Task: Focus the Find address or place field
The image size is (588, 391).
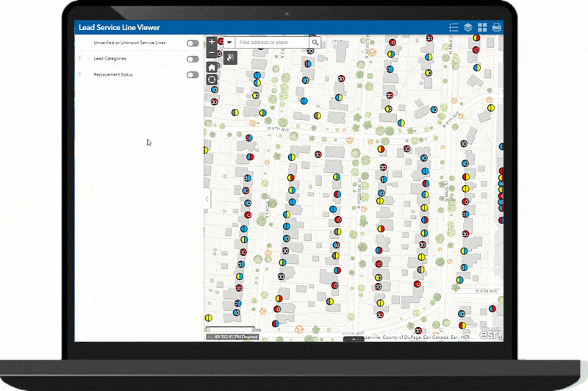Action: pyautogui.click(x=272, y=43)
